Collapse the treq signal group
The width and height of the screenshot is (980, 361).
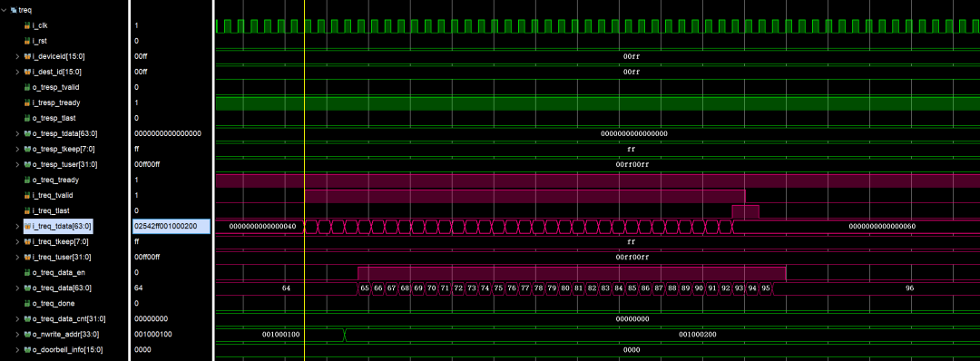pyautogui.click(x=5, y=10)
